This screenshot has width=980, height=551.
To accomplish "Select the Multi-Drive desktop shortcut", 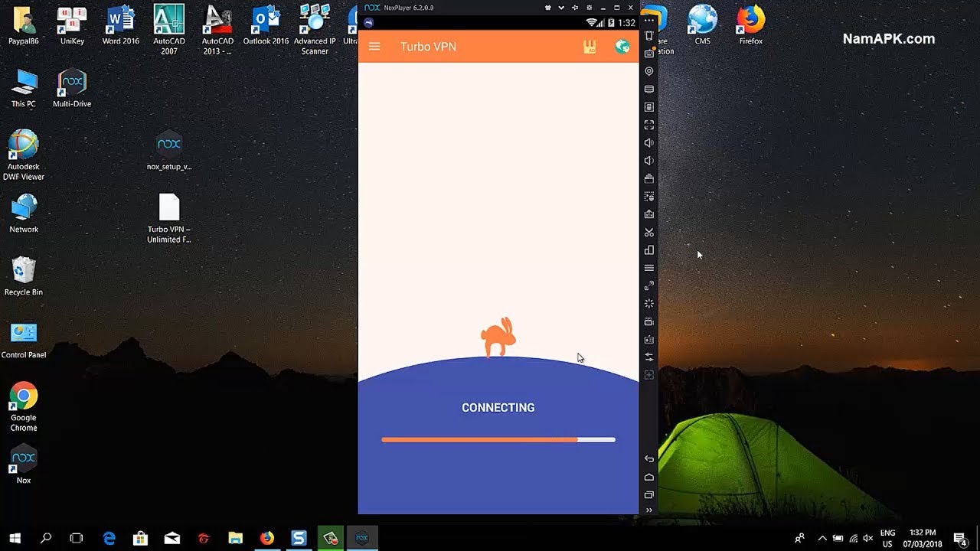I will pyautogui.click(x=72, y=89).
